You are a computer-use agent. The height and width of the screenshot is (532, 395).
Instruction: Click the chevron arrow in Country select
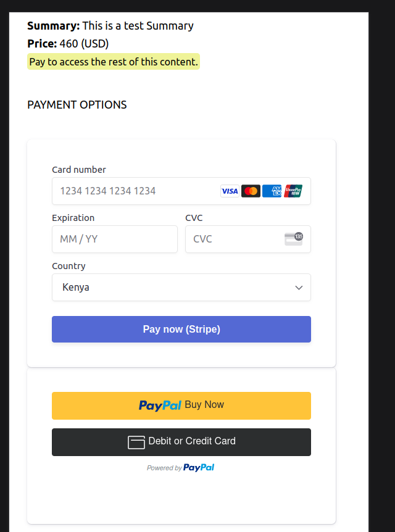(x=299, y=288)
